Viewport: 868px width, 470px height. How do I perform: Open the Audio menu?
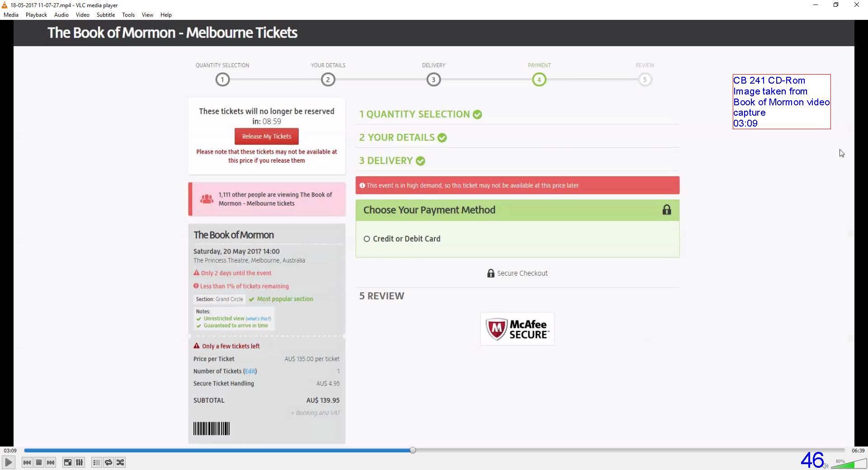coord(61,14)
